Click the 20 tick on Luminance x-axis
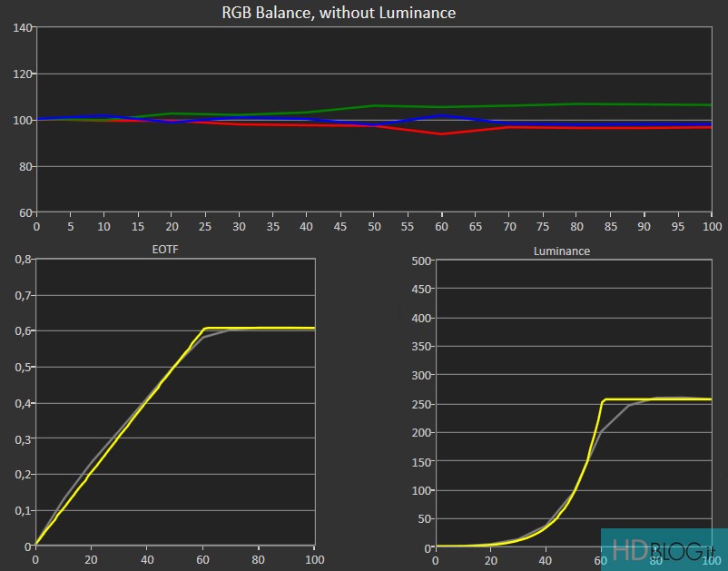 pos(491,560)
